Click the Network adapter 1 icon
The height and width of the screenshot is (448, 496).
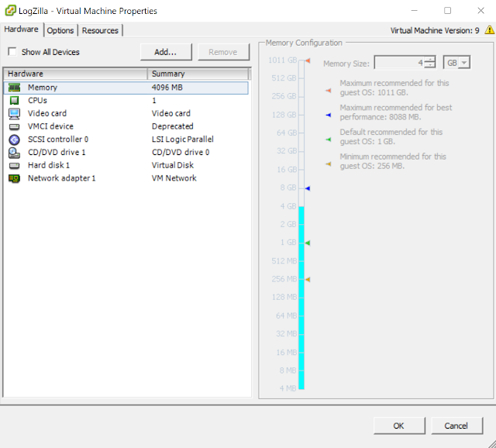click(14, 178)
